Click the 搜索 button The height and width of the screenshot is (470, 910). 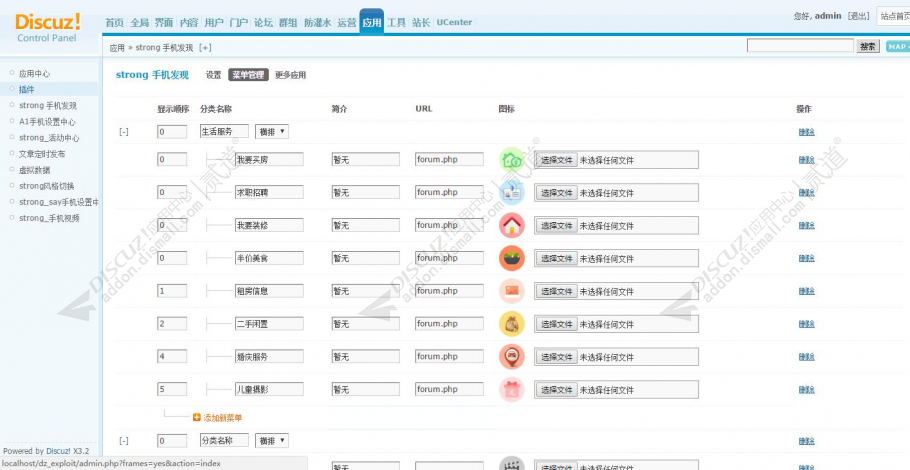point(868,46)
